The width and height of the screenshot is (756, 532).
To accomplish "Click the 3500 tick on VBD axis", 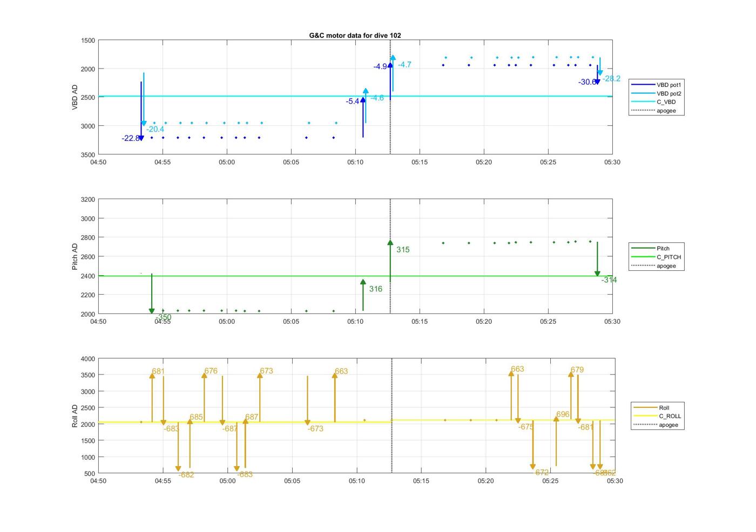I will click(88, 155).
